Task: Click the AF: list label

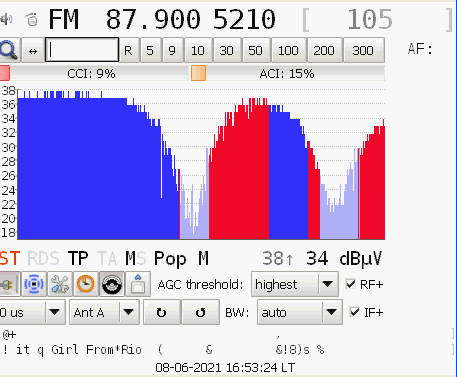Action: (x=420, y=49)
